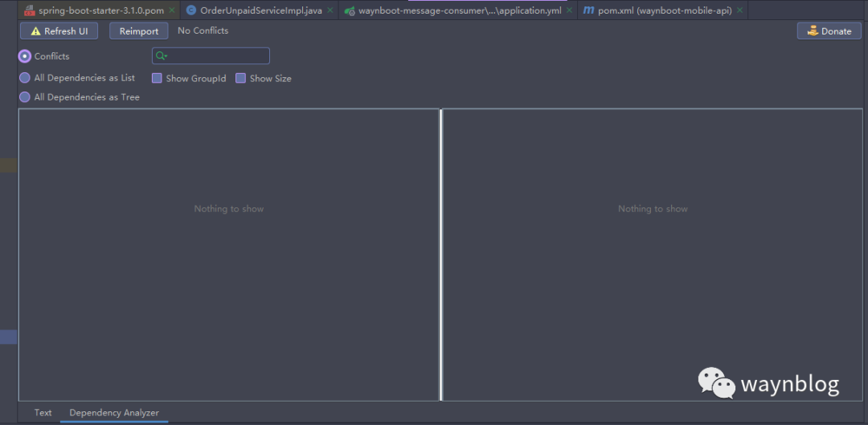The width and height of the screenshot is (868, 425).
Task: Click the Java class icon on OrderUnpaidServiceImpl tab
Action: 191,10
